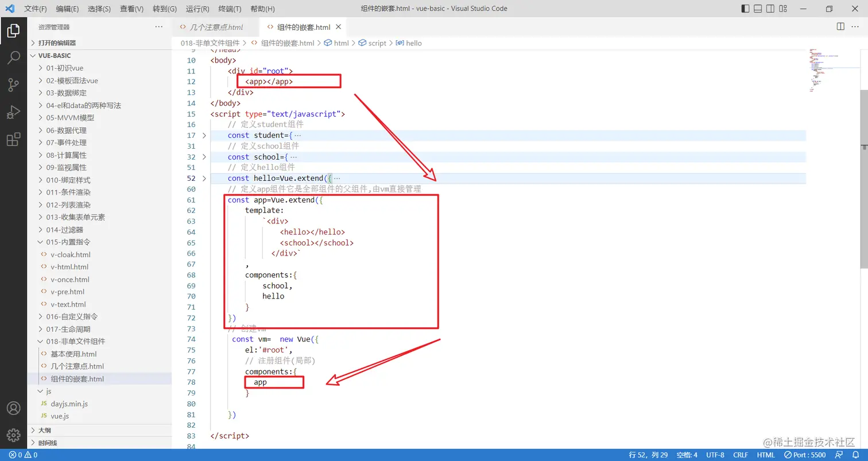This screenshot has width=868, height=461.
Task: Open the Source Control view
Action: pos(13,85)
